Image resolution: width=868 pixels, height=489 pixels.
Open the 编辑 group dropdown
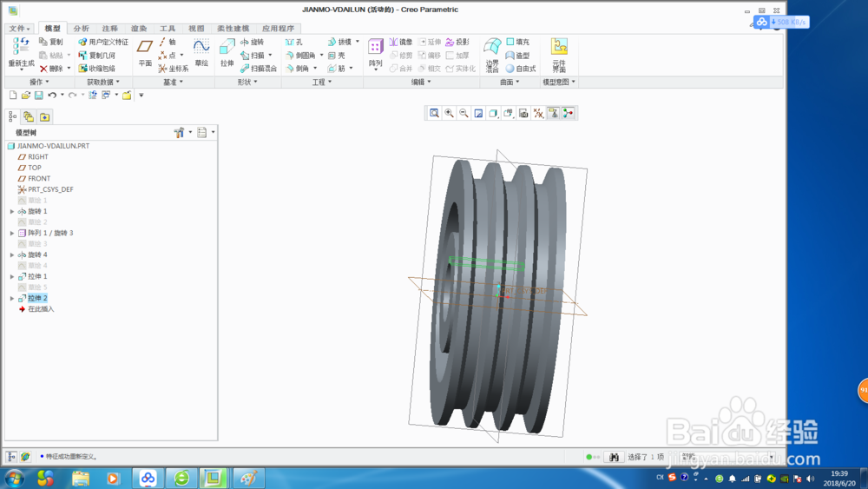421,82
